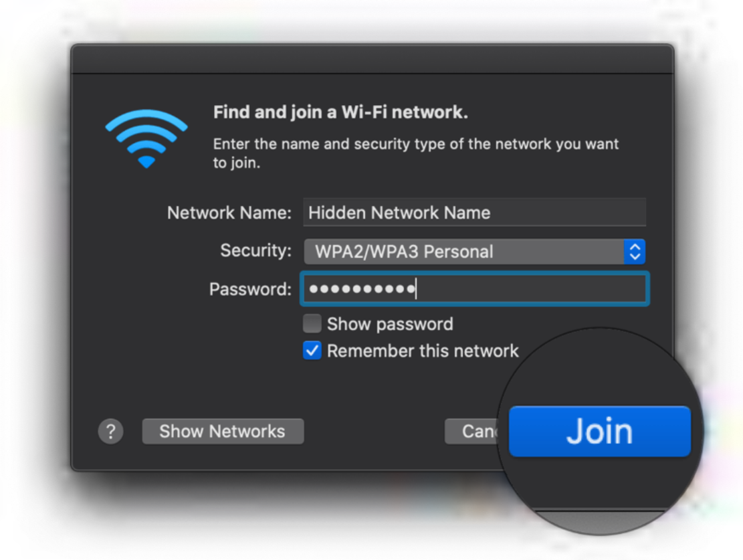Click the "Show password" label text
Screen dimensions: 743x560
390,324
